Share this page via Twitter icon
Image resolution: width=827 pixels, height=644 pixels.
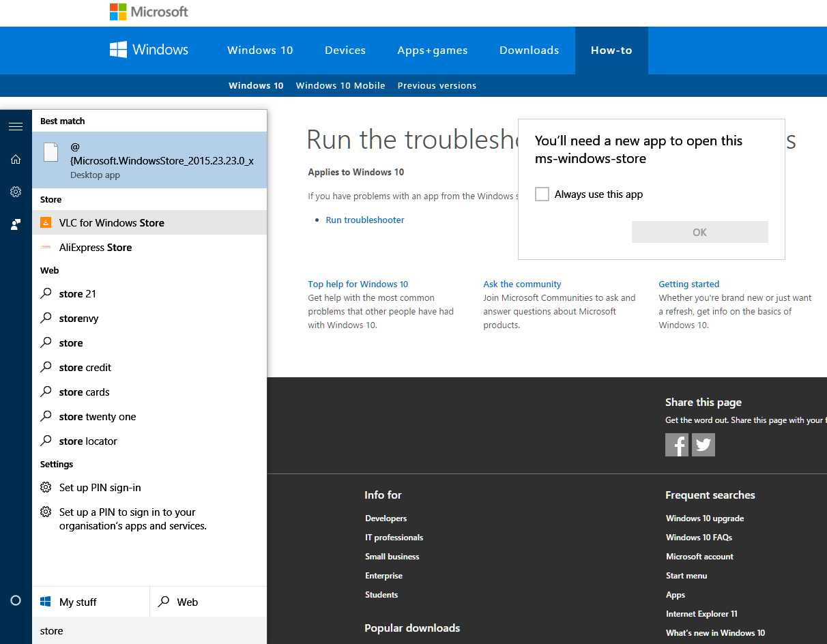pos(703,444)
